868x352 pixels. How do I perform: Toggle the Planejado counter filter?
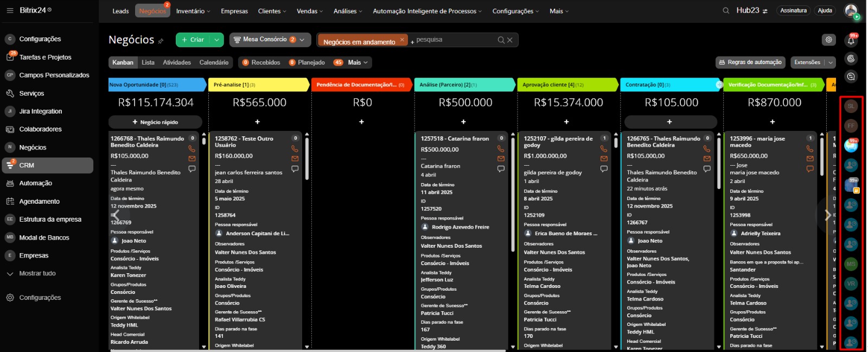pyautogui.click(x=307, y=62)
